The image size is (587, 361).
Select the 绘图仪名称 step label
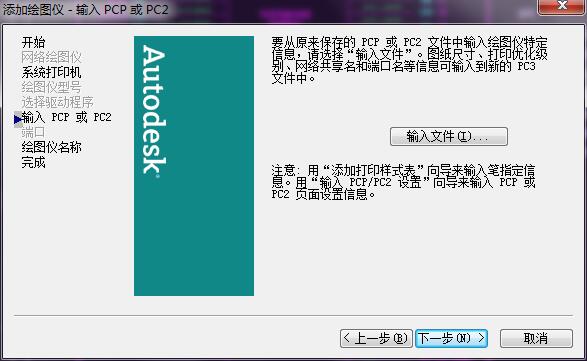(51, 147)
